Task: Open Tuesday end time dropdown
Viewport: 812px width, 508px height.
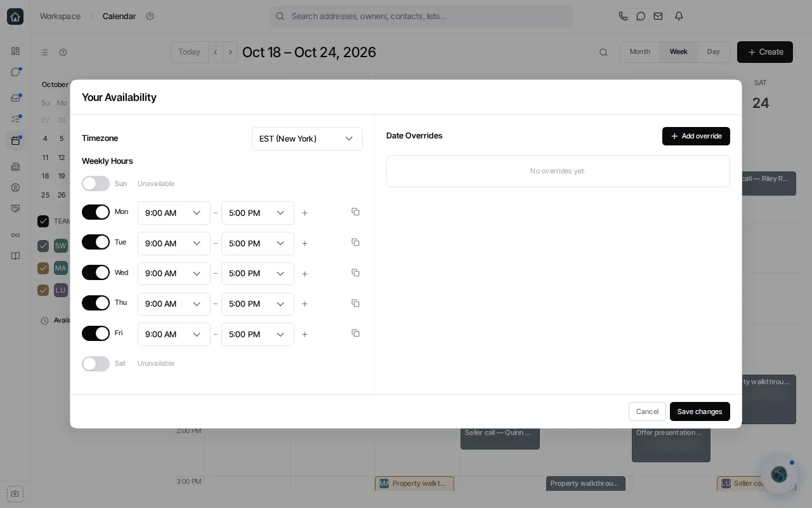Action: tap(258, 243)
